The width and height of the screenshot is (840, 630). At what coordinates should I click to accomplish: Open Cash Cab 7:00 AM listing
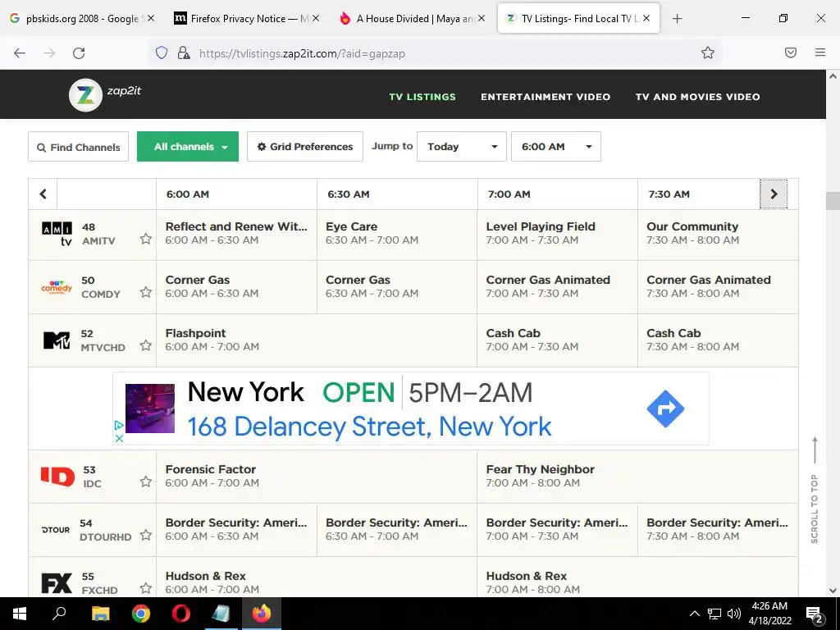tap(557, 340)
